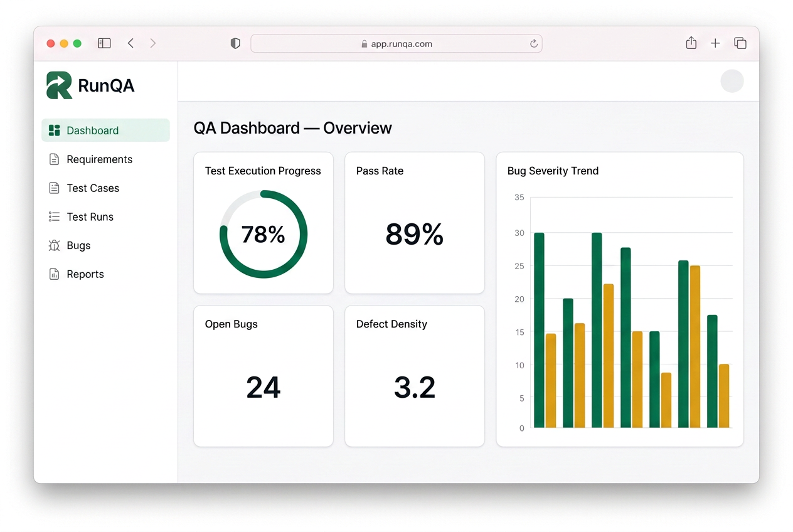
Task: Click the 78% progress ring
Action: pyautogui.click(x=263, y=234)
